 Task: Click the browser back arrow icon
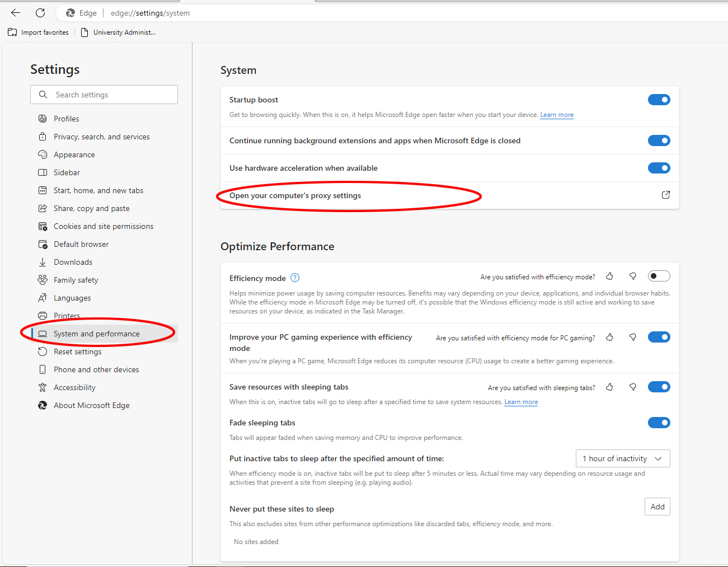pyautogui.click(x=16, y=13)
